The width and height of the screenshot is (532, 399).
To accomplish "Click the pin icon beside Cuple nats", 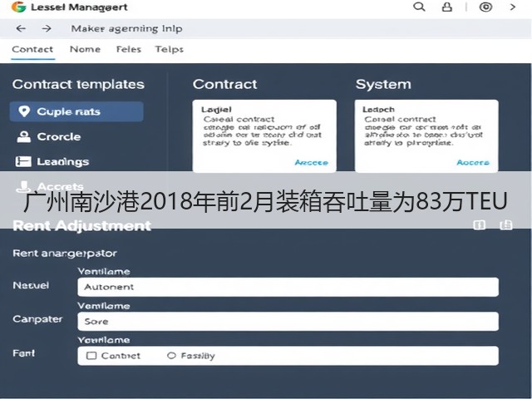I will pyautogui.click(x=24, y=111).
